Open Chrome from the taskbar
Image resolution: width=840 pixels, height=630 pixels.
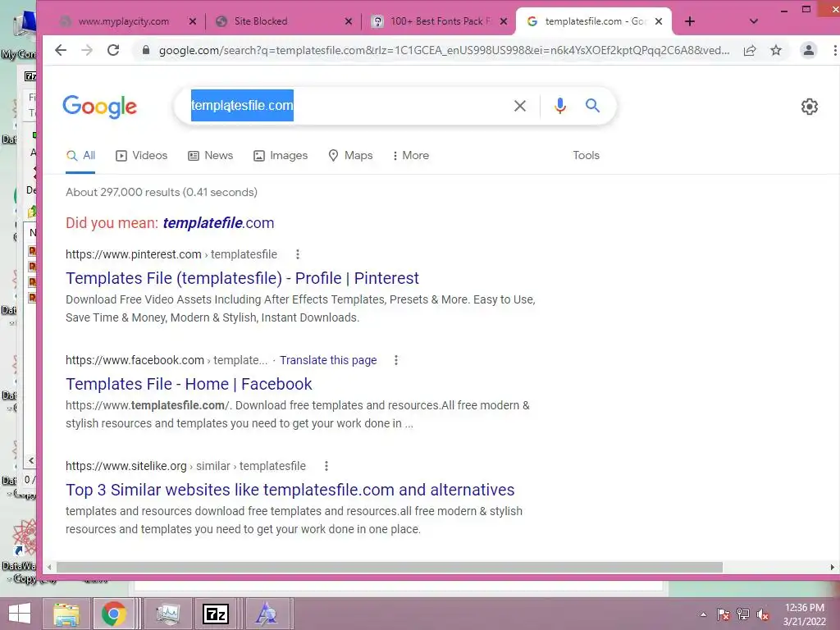(x=113, y=614)
